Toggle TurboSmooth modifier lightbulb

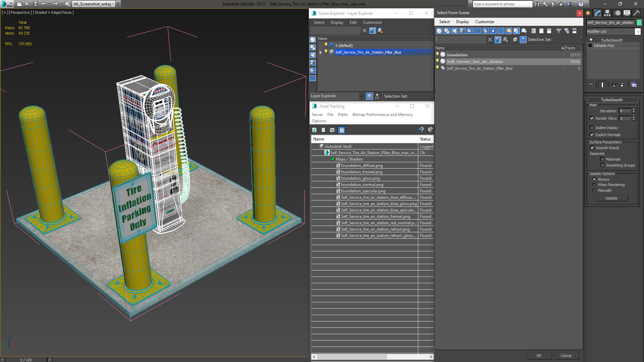(x=591, y=40)
